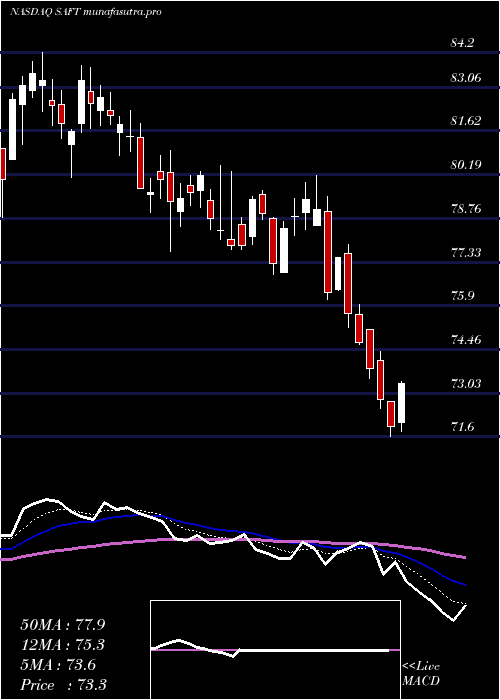Click the <<Live MACD label
Screen dimensions: 500x700
click(x=421, y=674)
